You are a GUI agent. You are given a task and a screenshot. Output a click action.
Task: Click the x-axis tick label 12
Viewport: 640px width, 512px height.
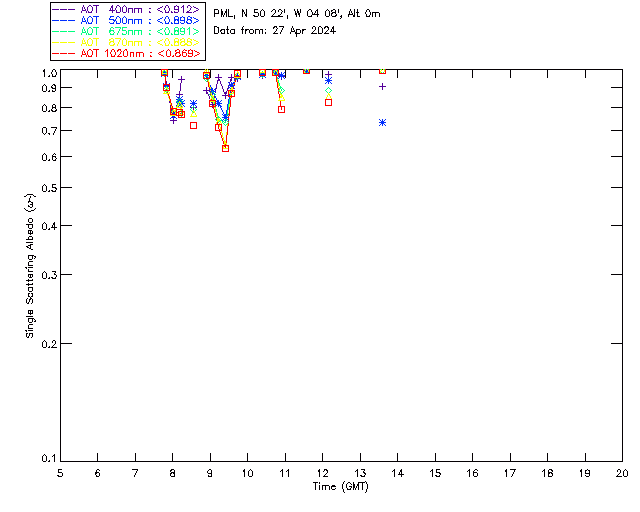322,473
